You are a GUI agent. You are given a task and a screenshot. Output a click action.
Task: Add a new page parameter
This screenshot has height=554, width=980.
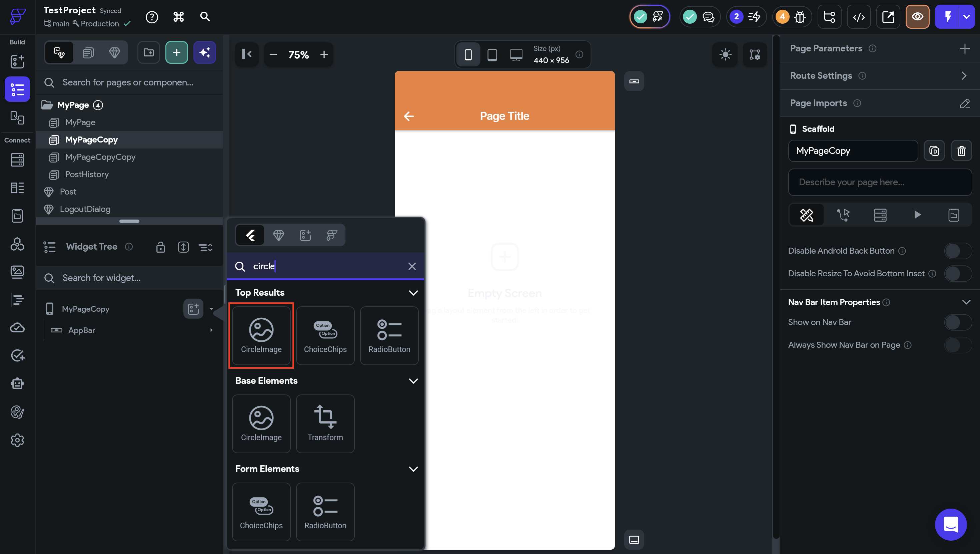(964, 48)
